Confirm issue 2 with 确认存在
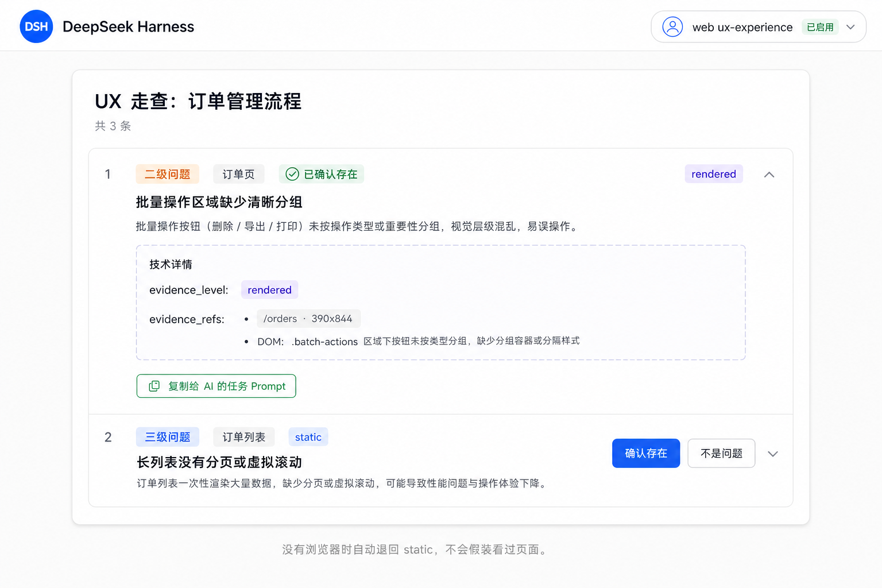This screenshot has height=588, width=882. pos(646,453)
